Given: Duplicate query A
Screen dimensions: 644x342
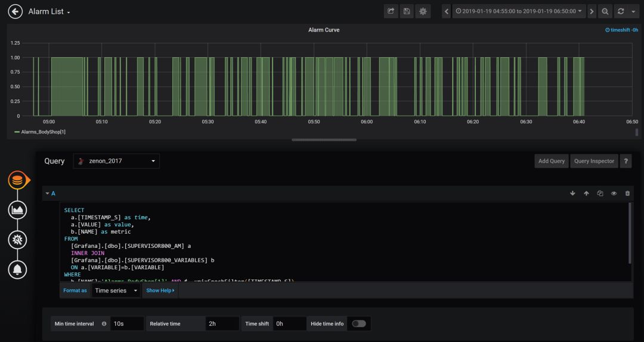Looking at the screenshot, I should pos(600,194).
